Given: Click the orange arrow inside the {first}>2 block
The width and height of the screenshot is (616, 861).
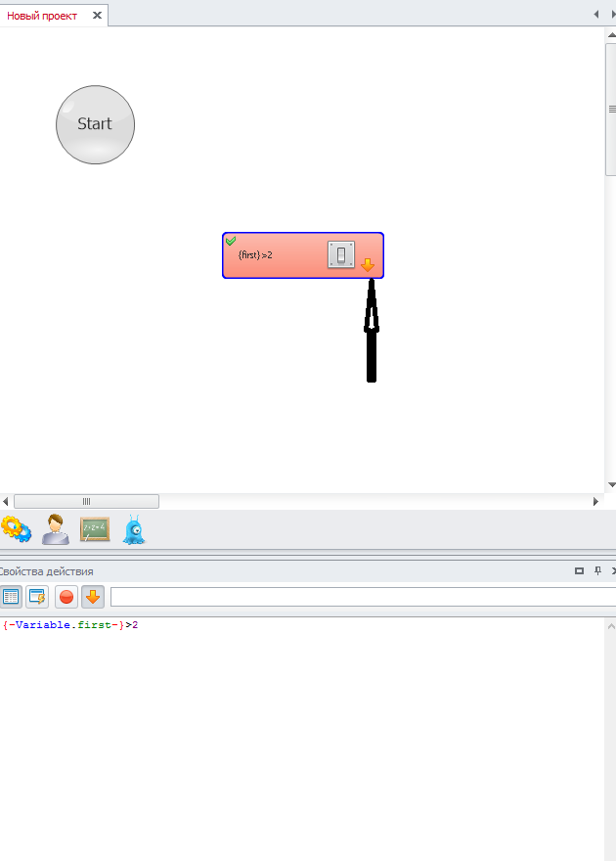Looking at the screenshot, I should coord(368,265).
